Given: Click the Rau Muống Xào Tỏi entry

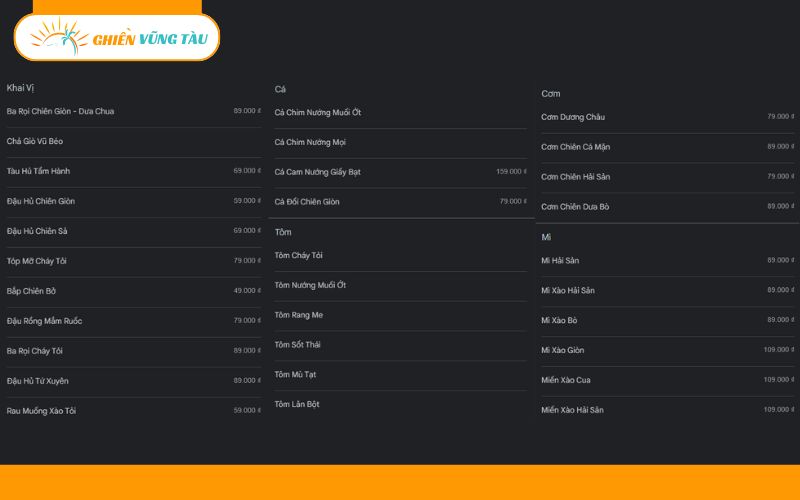Looking at the screenshot, I should pyautogui.click(x=41, y=411).
